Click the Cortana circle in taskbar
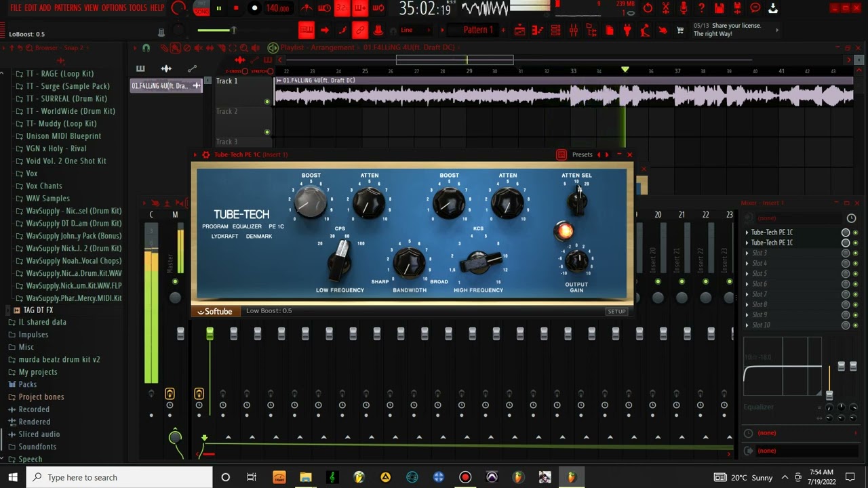This screenshot has width=868, height=488. (225, 477)
